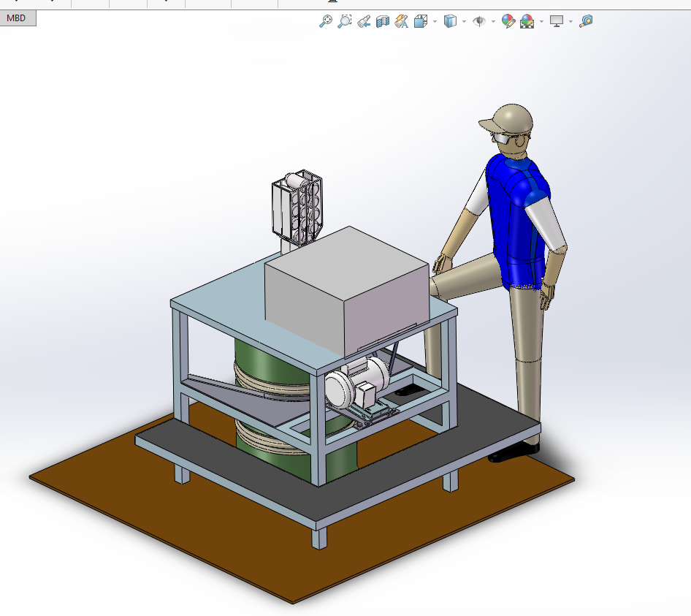Open Dynamic Annotation Views tool

tap(402, 21)
